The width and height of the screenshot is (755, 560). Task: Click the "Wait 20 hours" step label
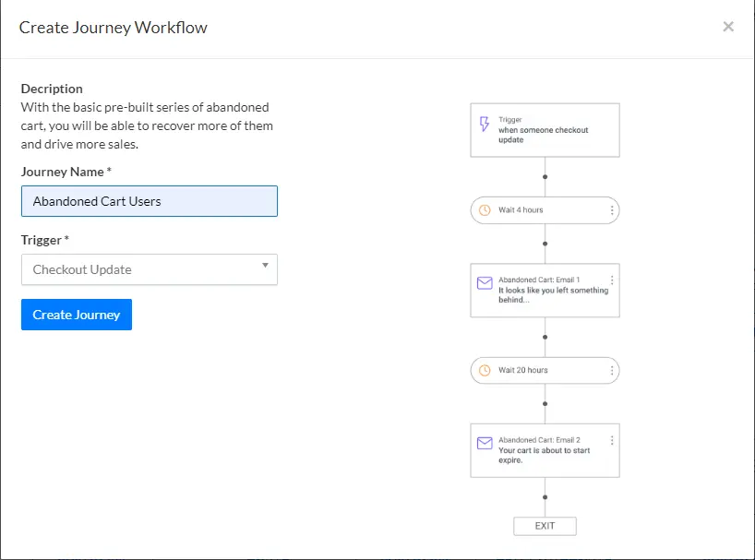[523, 370]
